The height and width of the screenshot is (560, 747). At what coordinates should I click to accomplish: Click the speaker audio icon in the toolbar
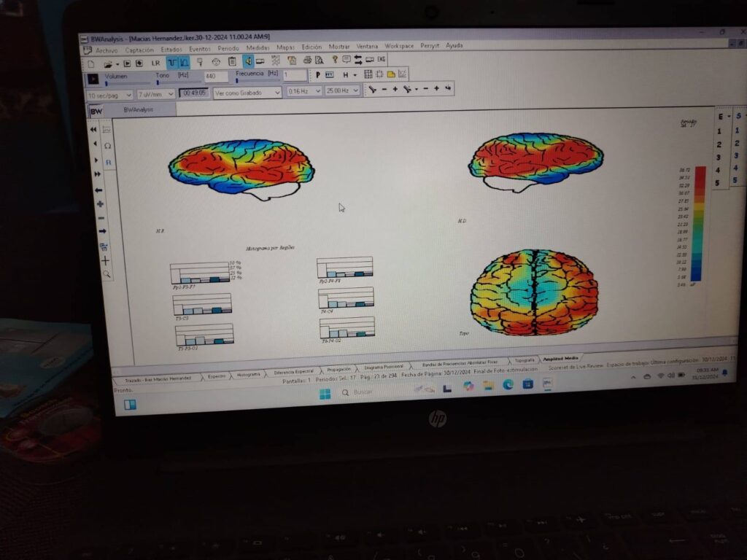(248, 60)
